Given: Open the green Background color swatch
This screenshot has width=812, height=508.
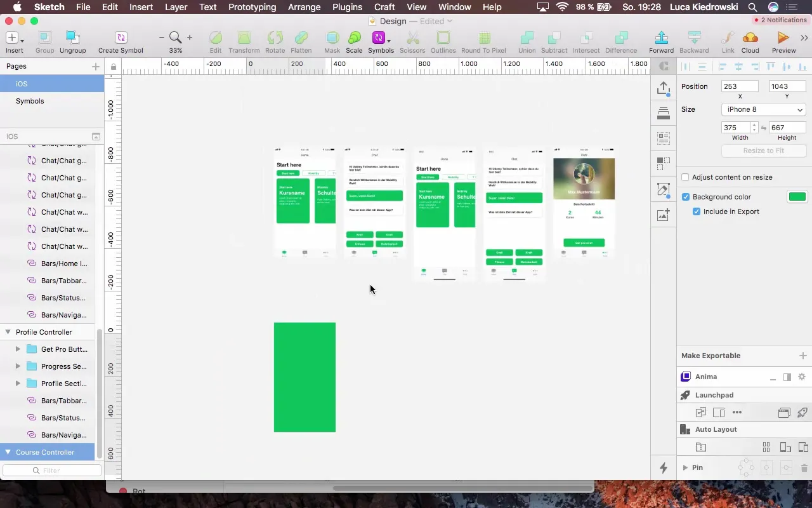Looking at the screenshot, I should (x=797, y=197).
